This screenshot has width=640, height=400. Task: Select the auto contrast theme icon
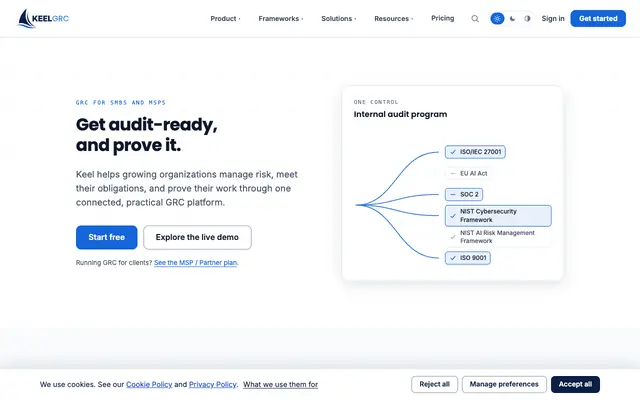[527, 18]
